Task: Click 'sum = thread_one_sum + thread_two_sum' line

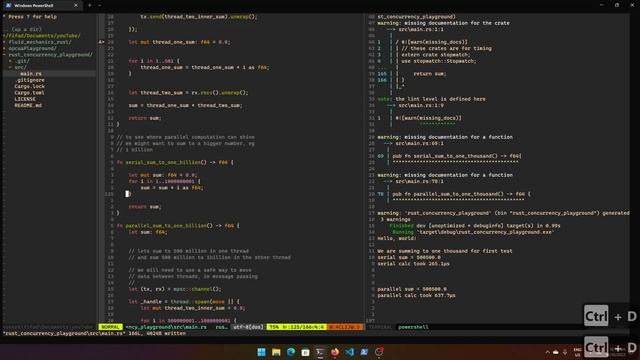Action: click(185, 105)
